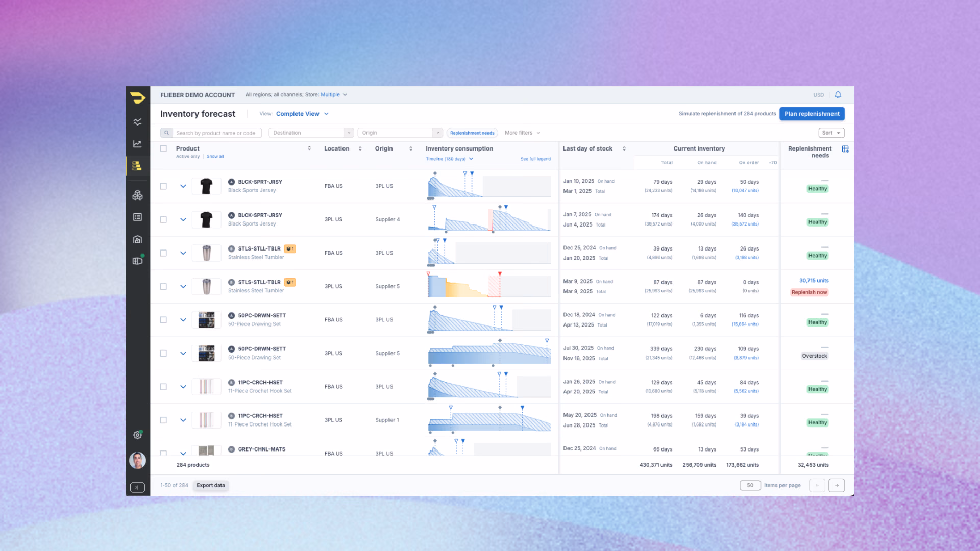Open the Store Multiple selector
Viewport: 980px width, 551px height.
point(334,95)
